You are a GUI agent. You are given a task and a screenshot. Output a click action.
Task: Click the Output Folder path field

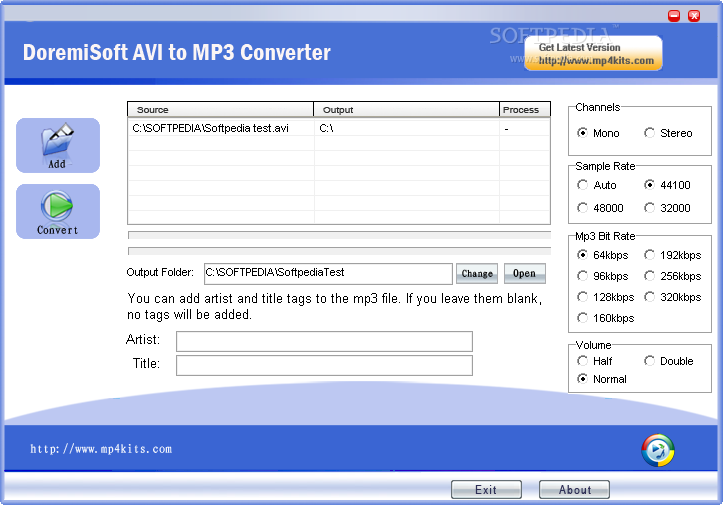328,274
